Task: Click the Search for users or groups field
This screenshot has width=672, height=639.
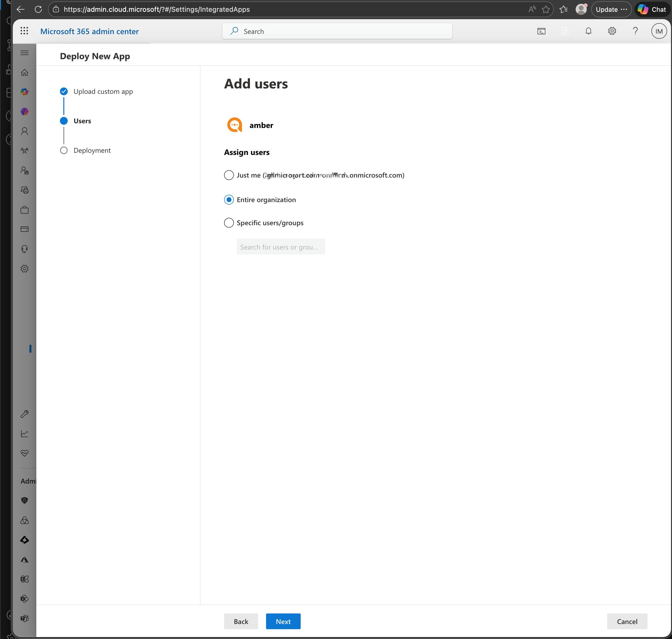Action: [x=281, y=247]
